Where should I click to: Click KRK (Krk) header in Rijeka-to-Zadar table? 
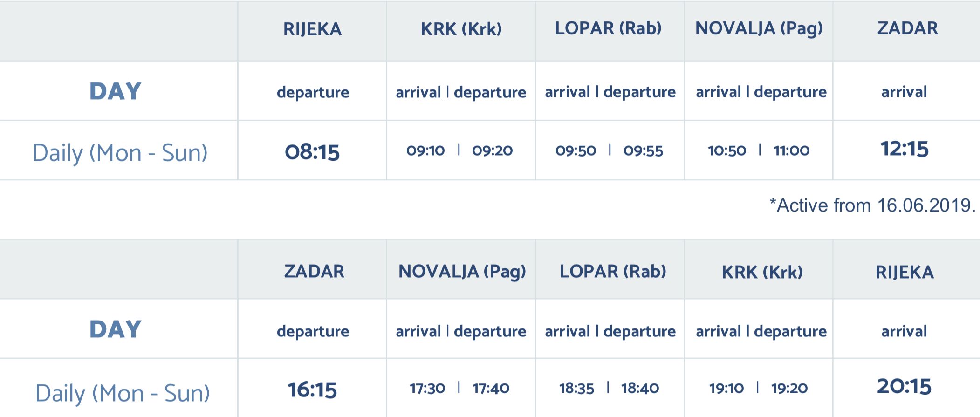point(461,29)
